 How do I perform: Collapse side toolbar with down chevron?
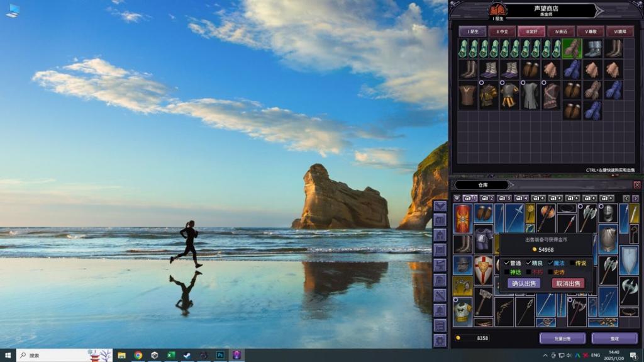tap(440, 206)
